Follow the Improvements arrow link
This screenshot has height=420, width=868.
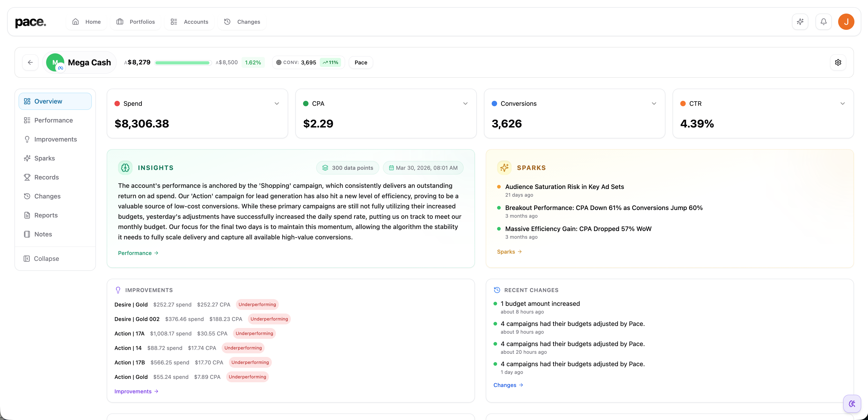136,391
